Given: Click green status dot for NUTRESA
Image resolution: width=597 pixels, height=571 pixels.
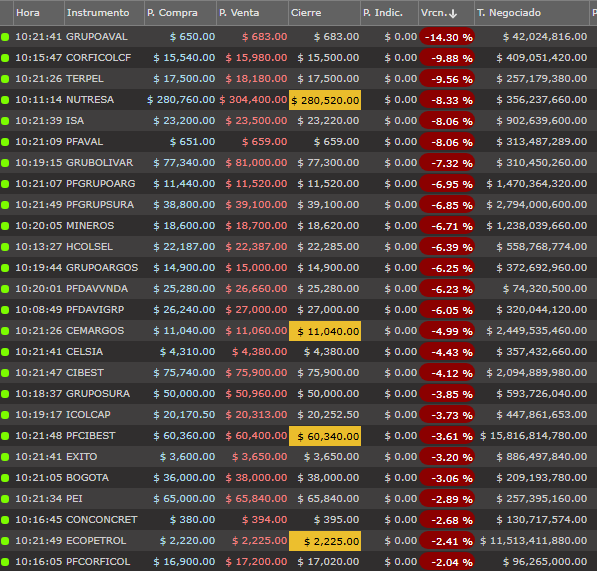Looking at the screenshot, I should 5,100.
